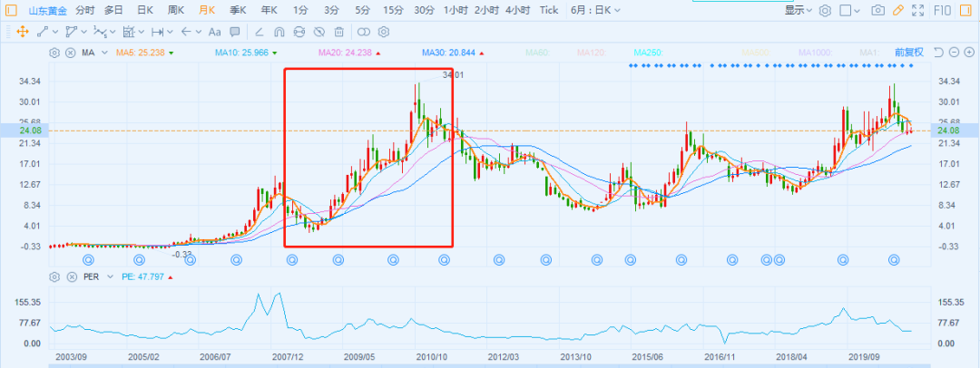The height and width of the screenshot is (368, 980).
Task: Open the 6月:日K period dropdown
Action: point(595,10)
